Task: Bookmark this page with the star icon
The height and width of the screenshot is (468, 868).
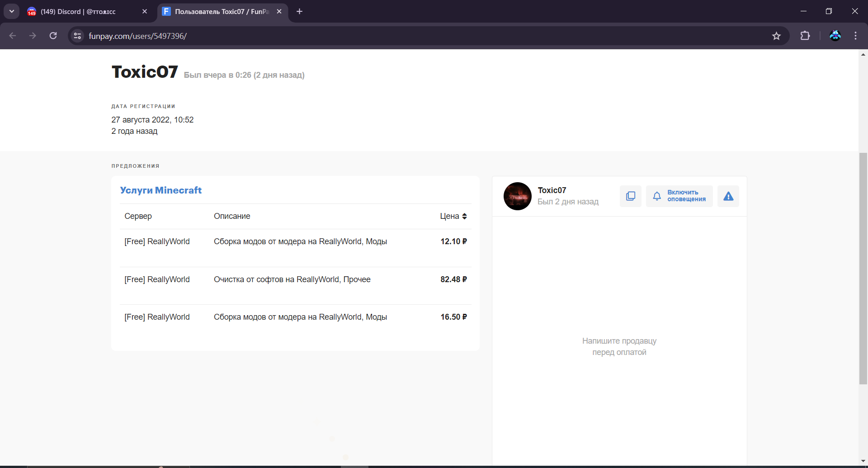Action: coord(776,36)
